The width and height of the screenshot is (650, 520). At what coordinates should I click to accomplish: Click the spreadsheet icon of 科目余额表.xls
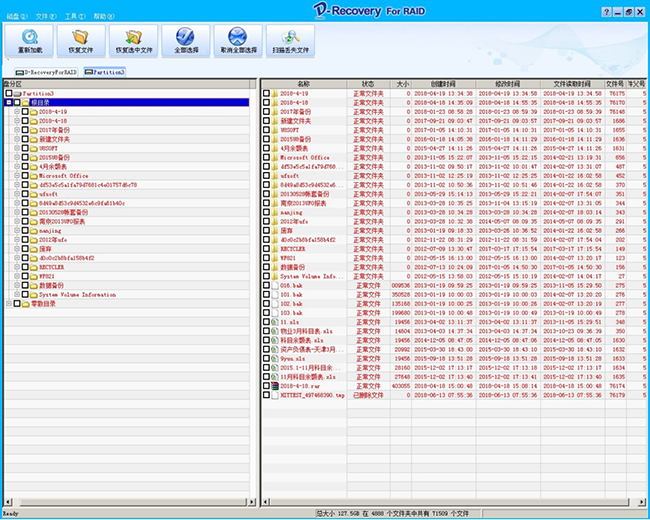pyautogui.click(x=274, y=340)
